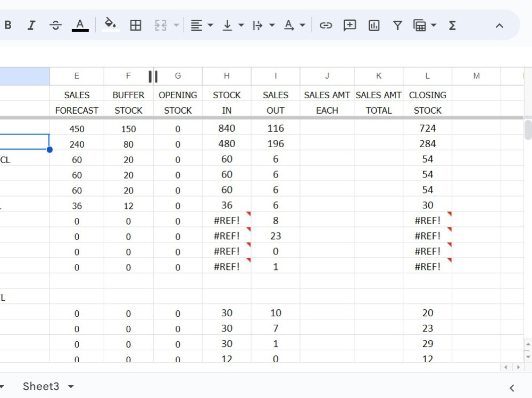Image resolution: width=532 pixels, height=398 pixels.
Task: Open text rotation options
Action: click(x=289, y=26)
